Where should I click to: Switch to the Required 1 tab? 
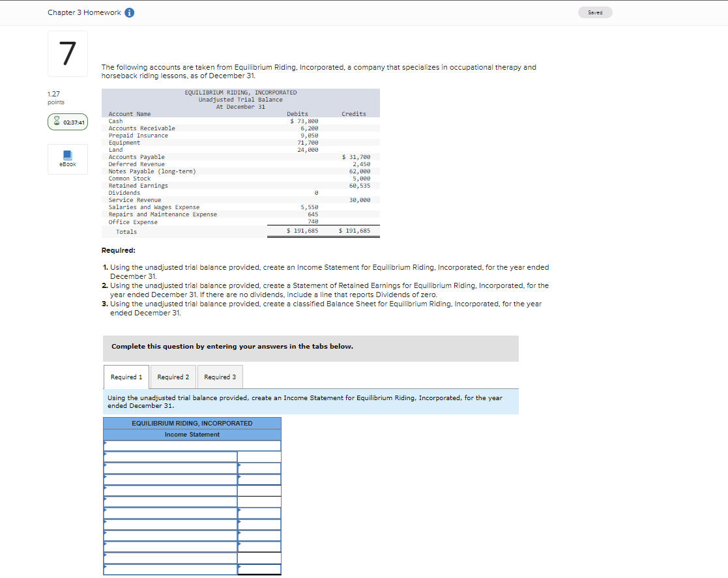point(126,377)
